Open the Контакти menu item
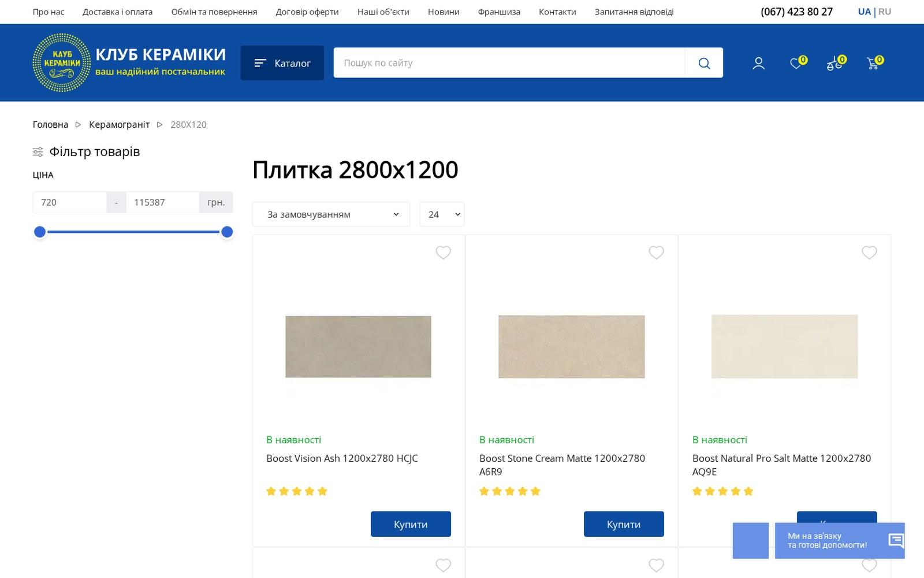This screenshot has width=924, height=578. coord(557,12)
